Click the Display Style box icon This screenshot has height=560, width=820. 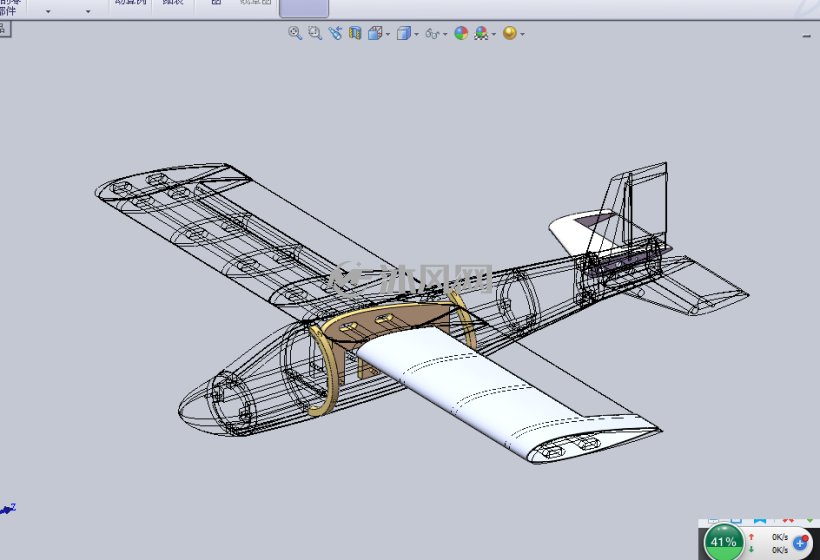tap(403, 33)
